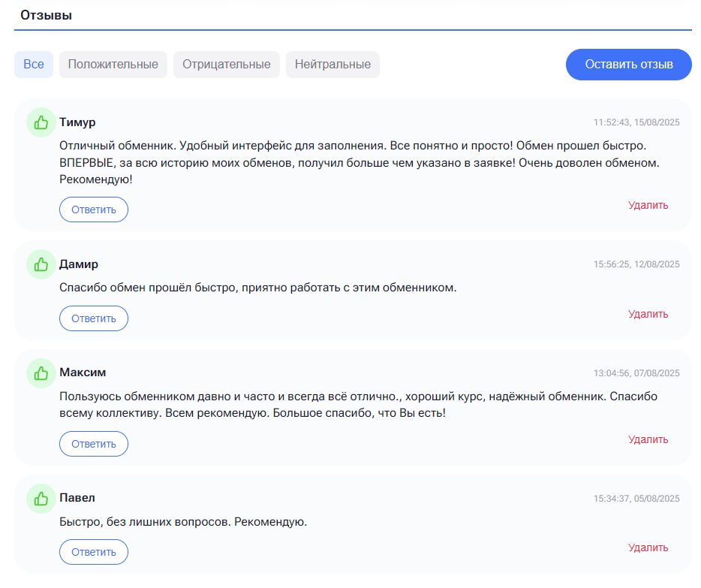Click review text starting 'Отличный обменник'

tap(360, 163)
